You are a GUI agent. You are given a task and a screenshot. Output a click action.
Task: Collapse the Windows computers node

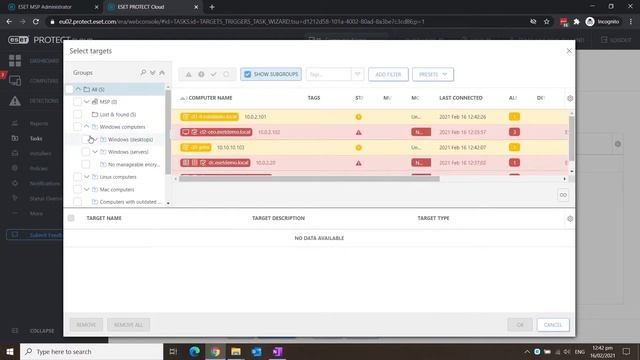click(87, 127)
